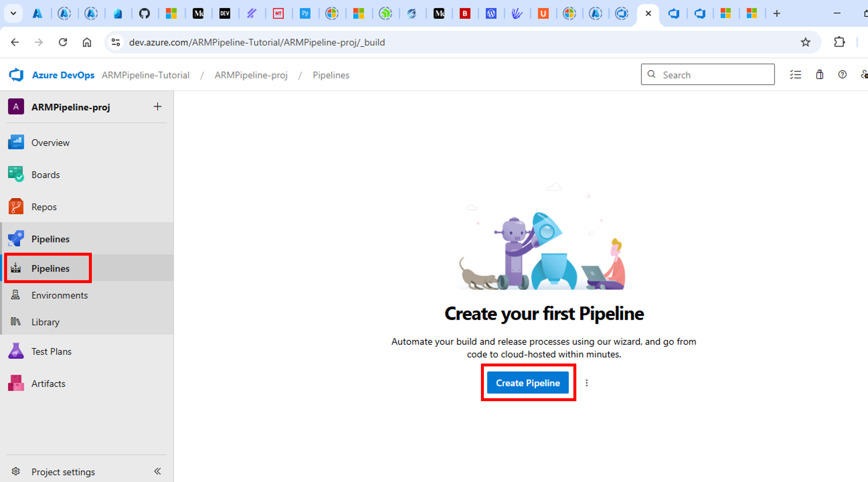Open the Boards section in the sidebar
Screen dimensions: 868x482
[46, 175]
